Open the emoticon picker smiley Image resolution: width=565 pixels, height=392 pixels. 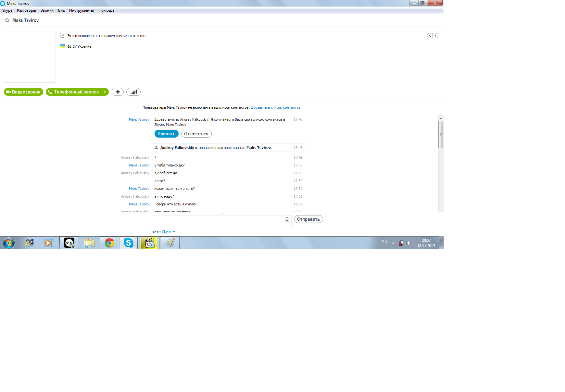tap(287, 220)
